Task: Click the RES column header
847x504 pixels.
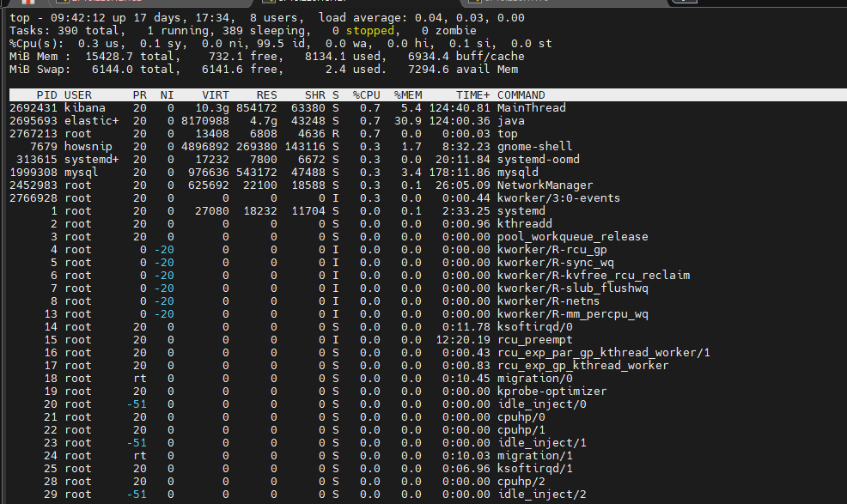Action: [x=267, y=95]
